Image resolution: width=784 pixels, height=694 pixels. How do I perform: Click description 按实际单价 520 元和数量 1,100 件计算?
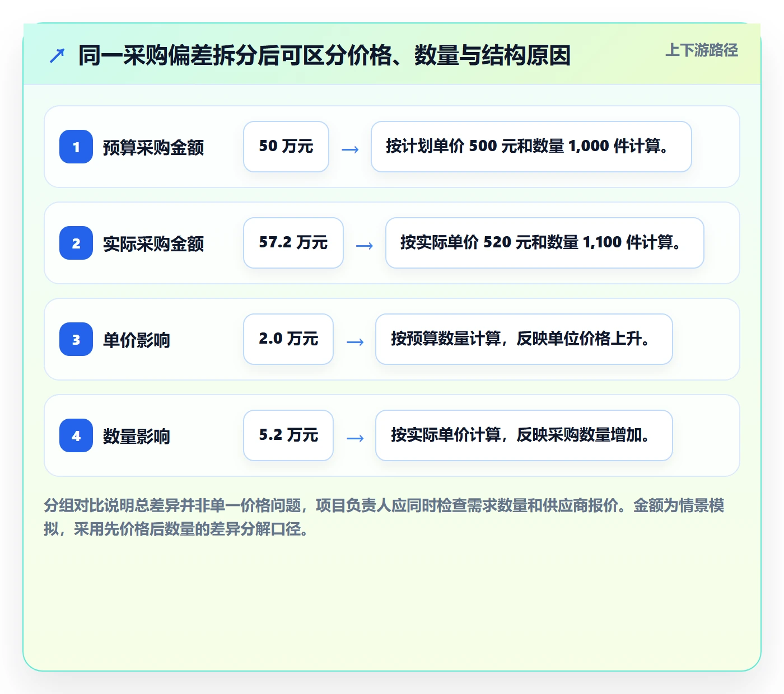tap(545, 243)
